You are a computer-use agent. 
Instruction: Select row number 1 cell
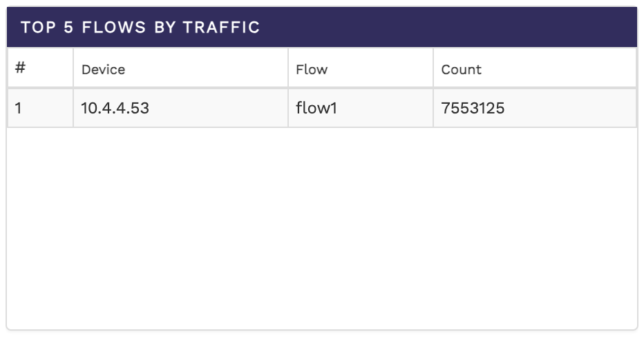click(x=19, y=108)
